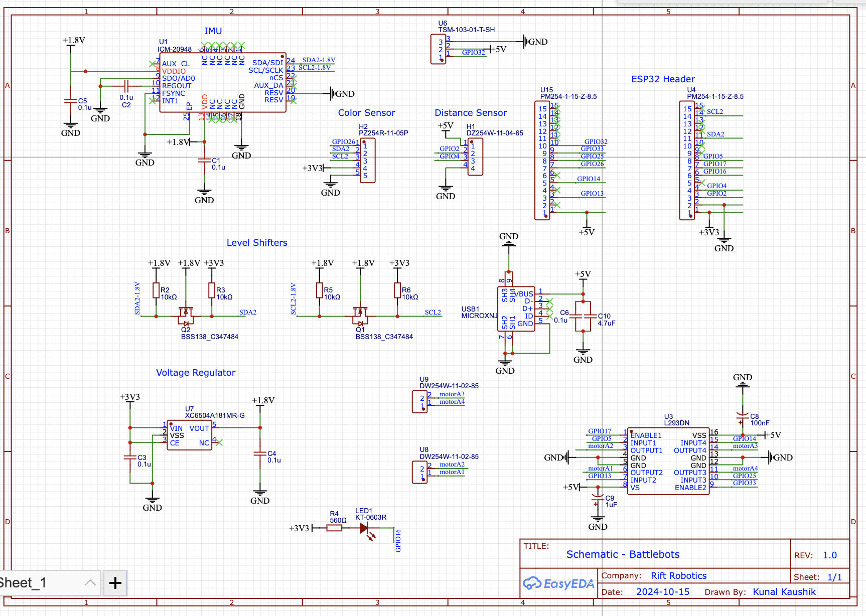The image size is (866, 616).
Task: Click the 'Voltage Regulator' section label
Action: click(x=196, y=373)
